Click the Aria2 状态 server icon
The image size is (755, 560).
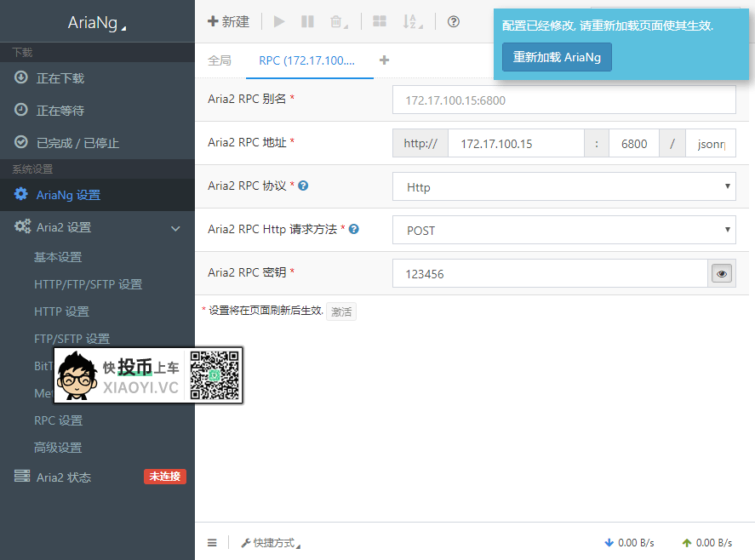click(x=21, y=476)
